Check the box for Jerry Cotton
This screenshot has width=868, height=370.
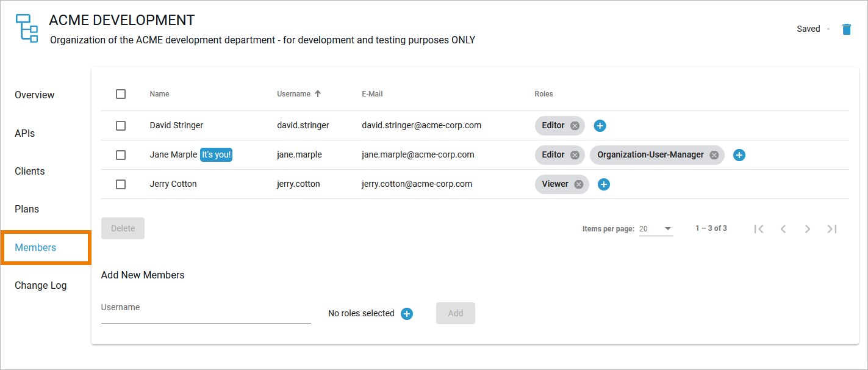point(121,184)
